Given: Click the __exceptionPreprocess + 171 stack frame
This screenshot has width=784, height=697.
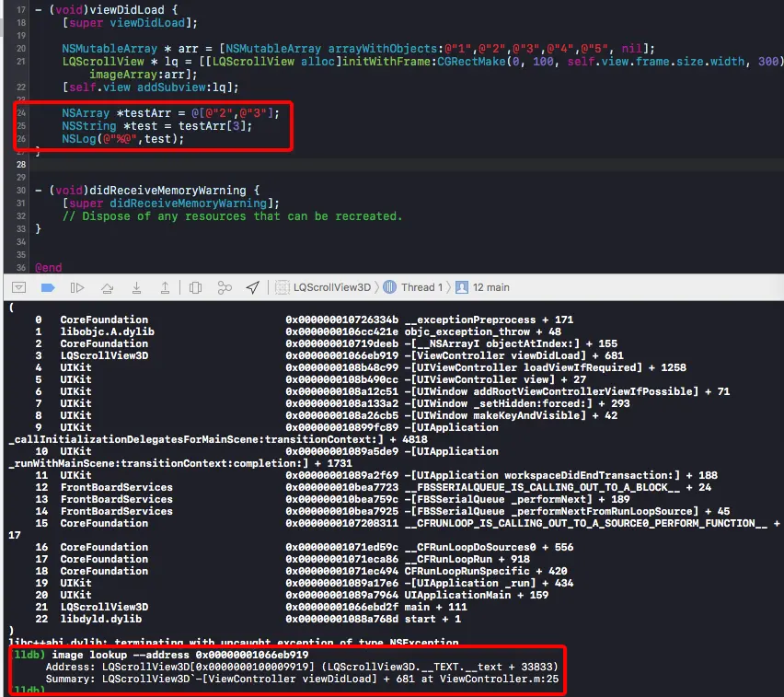Looking at the screenshot, I should tap(305, 319).
